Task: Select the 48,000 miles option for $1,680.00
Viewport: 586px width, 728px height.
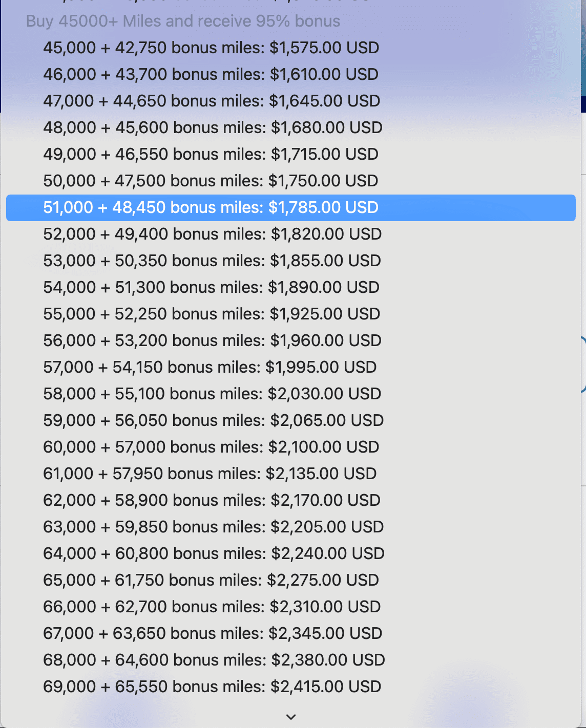Action: [213, 127]
